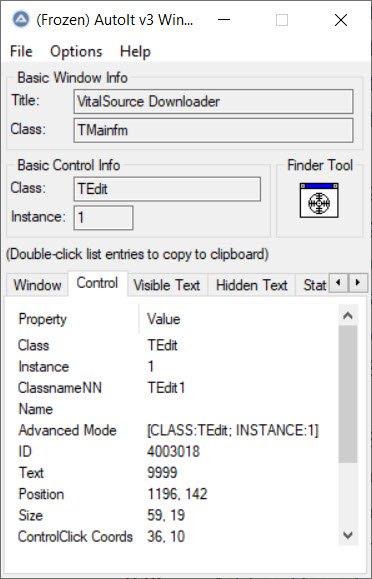Open the File menu
372x579 pixels.
(21, 51)
